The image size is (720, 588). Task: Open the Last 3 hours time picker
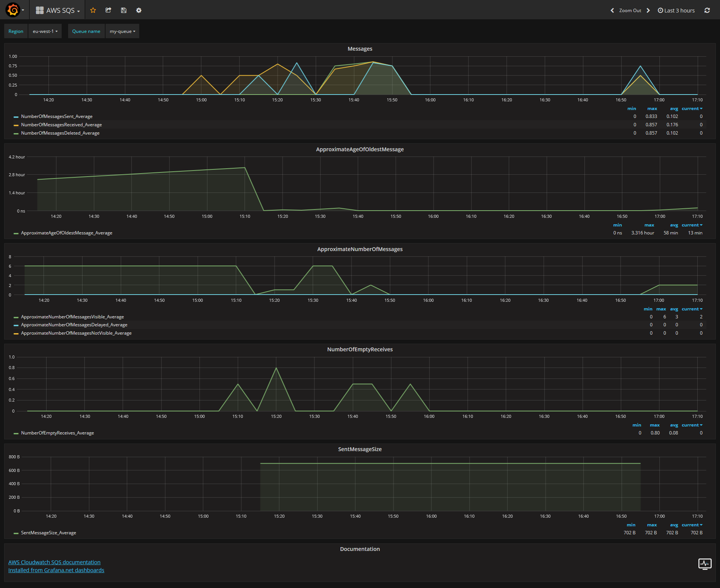tap(676, 11)
